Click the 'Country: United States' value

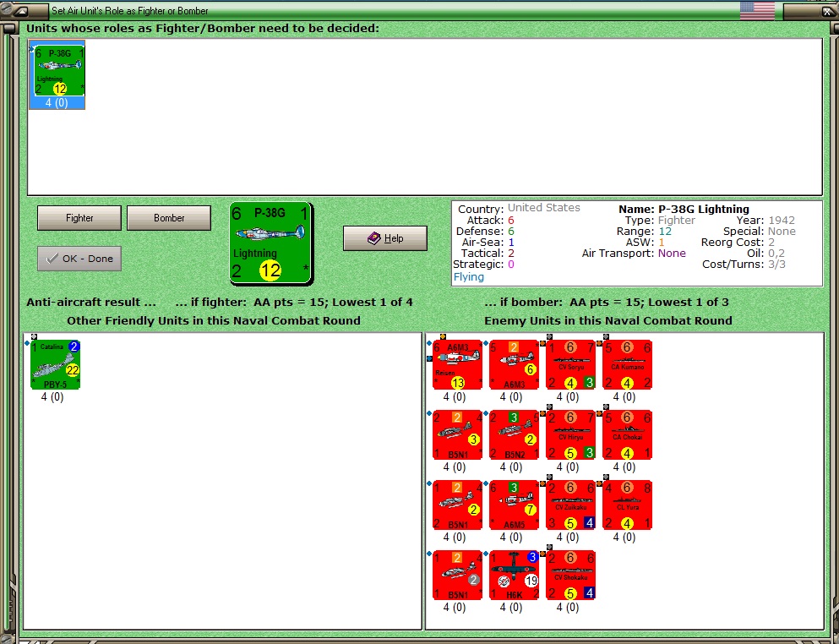tap(543, 208)
